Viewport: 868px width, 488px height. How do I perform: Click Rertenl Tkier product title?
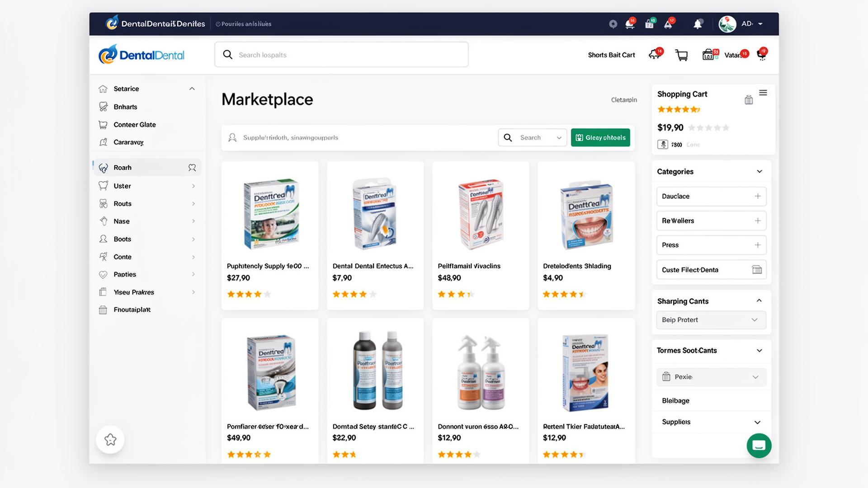pos(584,426)
